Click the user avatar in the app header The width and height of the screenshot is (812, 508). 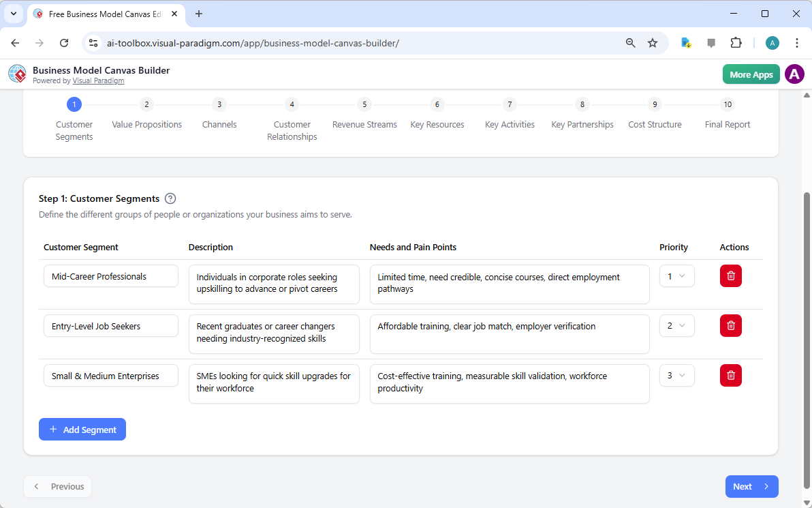click(x=794, y=74)
